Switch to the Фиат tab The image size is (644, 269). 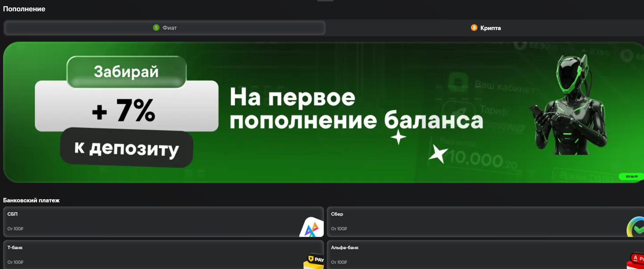(x=165, y=28)
